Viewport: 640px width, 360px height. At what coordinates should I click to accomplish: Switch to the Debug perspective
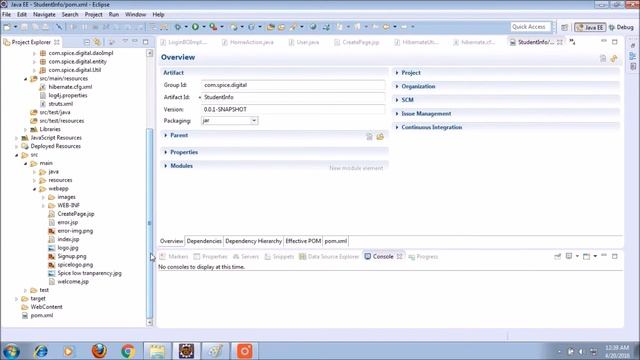coord(621,27)
